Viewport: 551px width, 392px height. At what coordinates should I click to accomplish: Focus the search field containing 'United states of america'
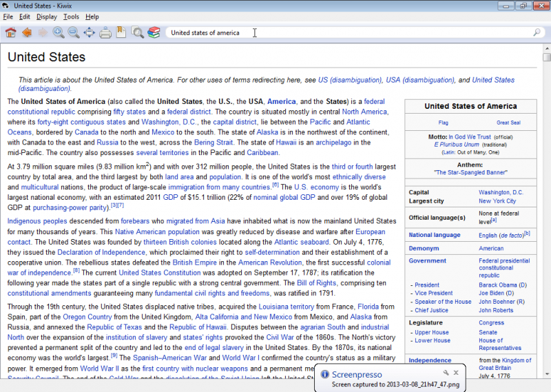(x=355, y=32)
